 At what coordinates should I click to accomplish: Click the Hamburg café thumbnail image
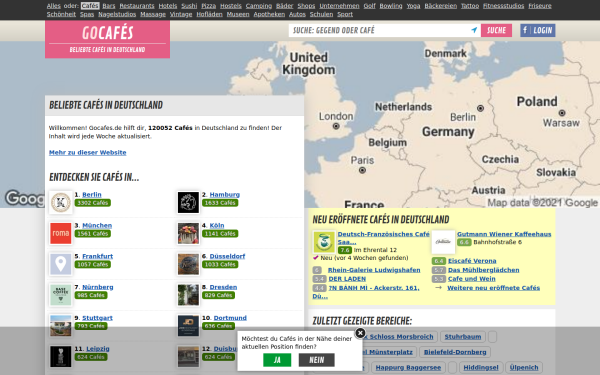[x=188, y=202]
